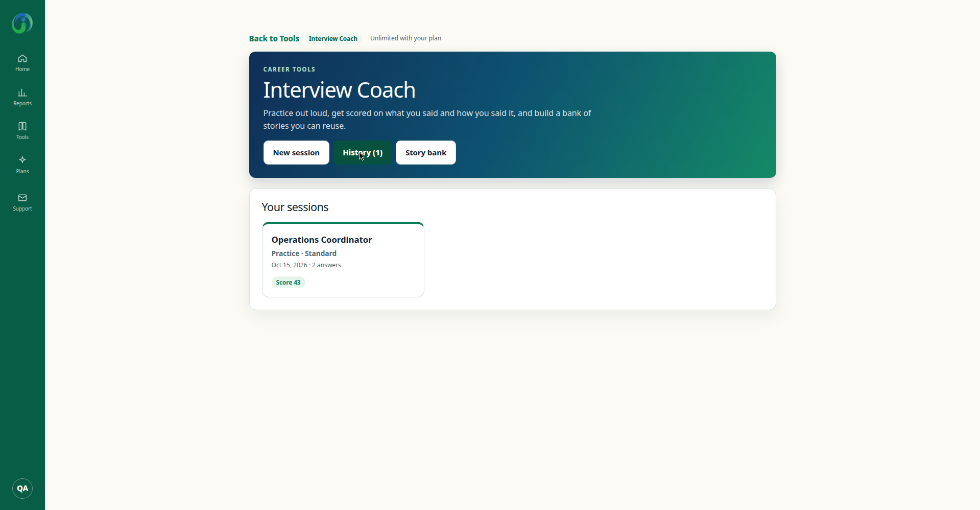Open Support in the sidebar

22,202
